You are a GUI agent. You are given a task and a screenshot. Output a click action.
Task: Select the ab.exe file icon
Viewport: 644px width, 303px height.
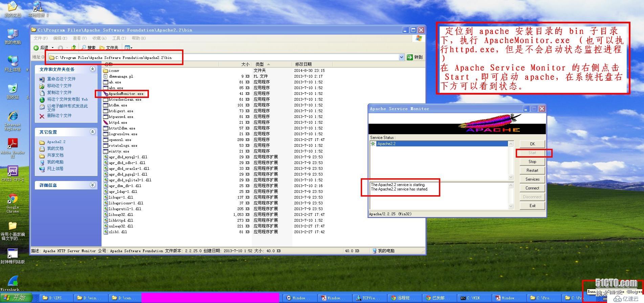(x=106, y=82)
